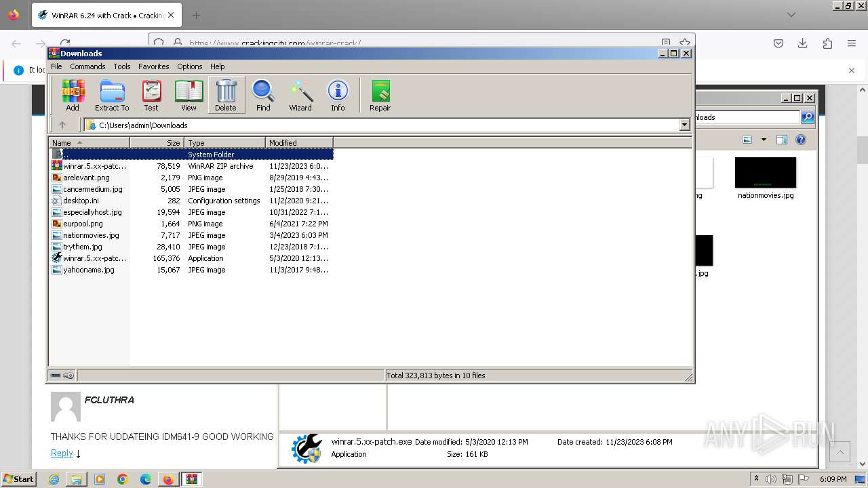Select yahooname.jpg in the file list
This screenshot has height=488, width=868.
(x=192, y=270)
